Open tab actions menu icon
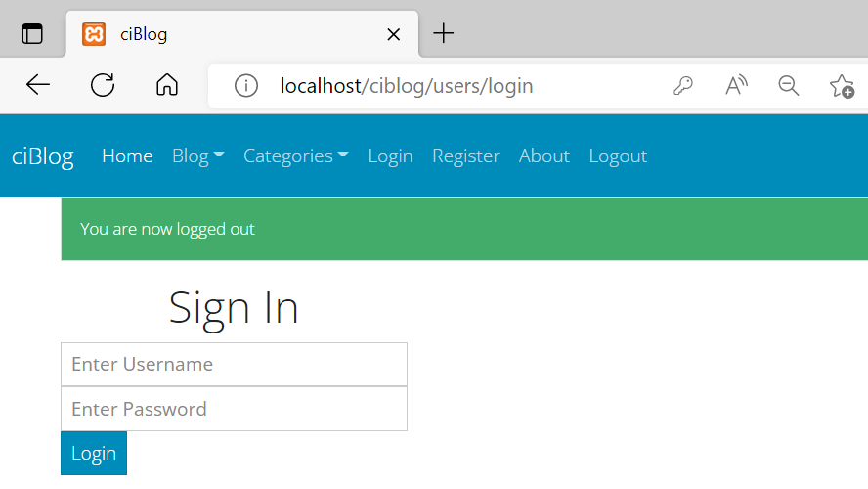This screenshot has height=489, width=868. click(x=32, y=34)
